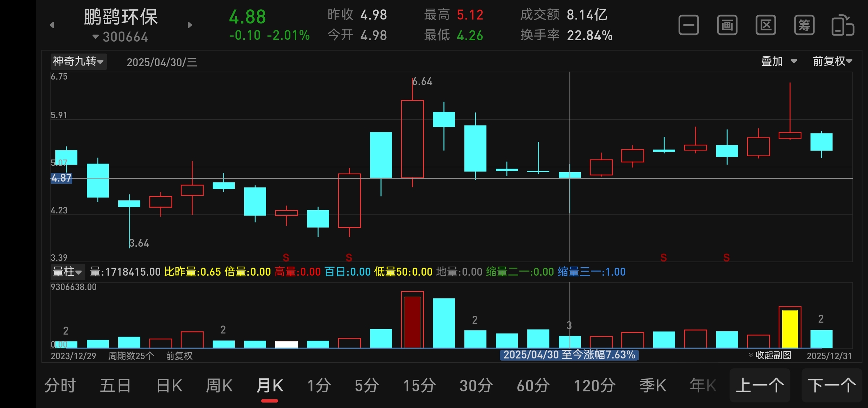Open the 量柱 volume indicator dropdown

coord(67,272)
